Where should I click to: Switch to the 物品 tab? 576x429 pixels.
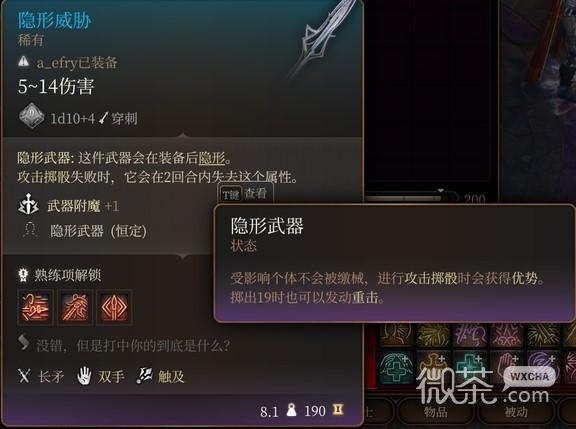click(436, 412)
